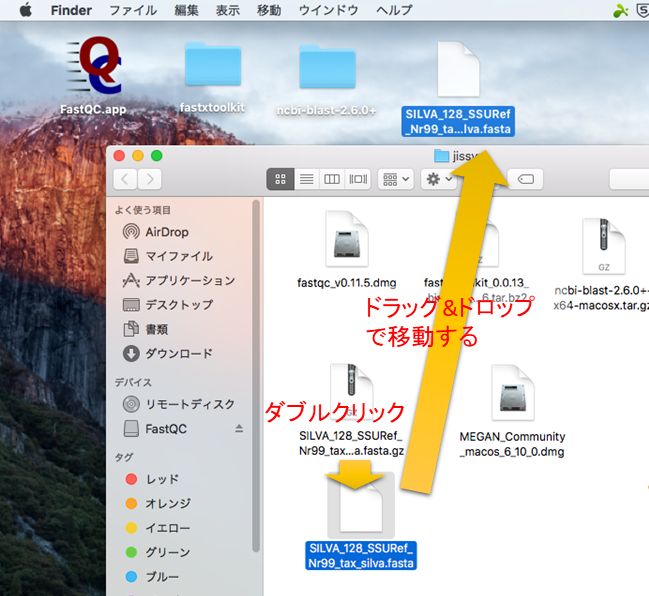This screenshot has height=596, width=649.
Task: Close the Finder window
Action: coord(119,156)
